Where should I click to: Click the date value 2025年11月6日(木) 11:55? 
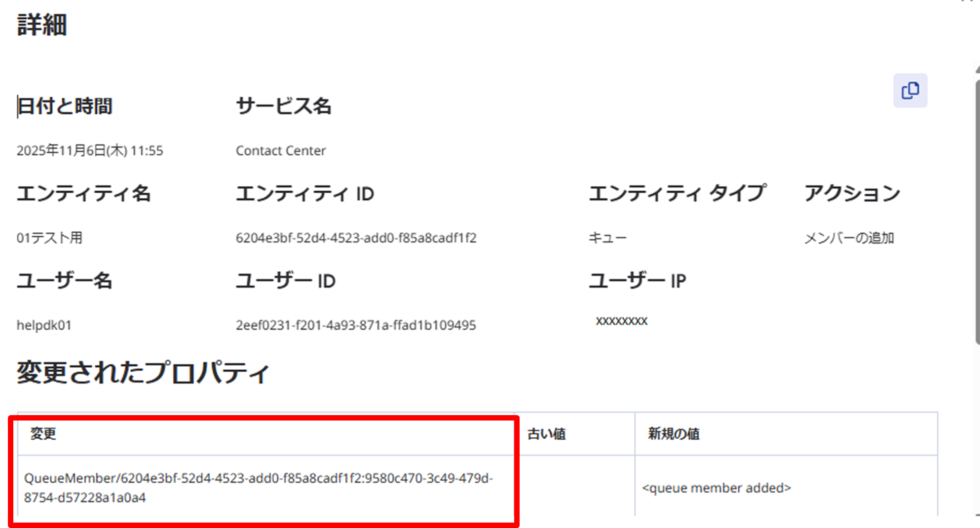click(90, 151)
